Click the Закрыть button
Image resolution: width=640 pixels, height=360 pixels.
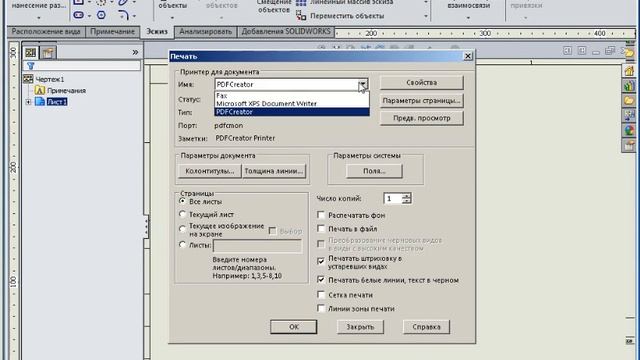[x=360, y=327]
